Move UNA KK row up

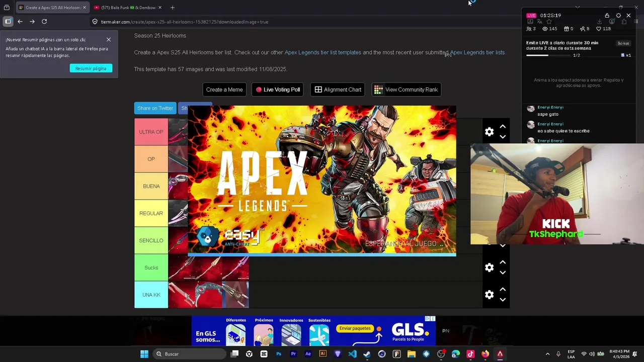click(502, 289)
